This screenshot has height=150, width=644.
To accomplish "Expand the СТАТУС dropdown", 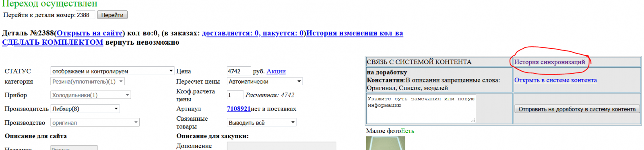I will coord(112,71).
